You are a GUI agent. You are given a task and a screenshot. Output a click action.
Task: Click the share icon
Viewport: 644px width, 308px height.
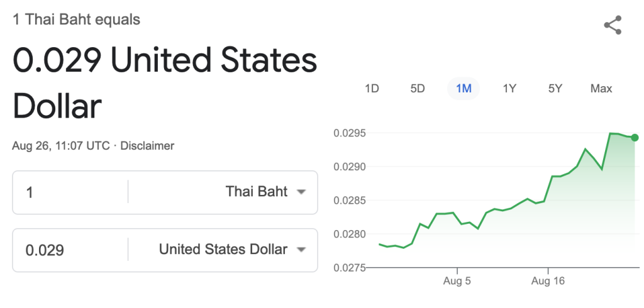click(x=613, y=26)
